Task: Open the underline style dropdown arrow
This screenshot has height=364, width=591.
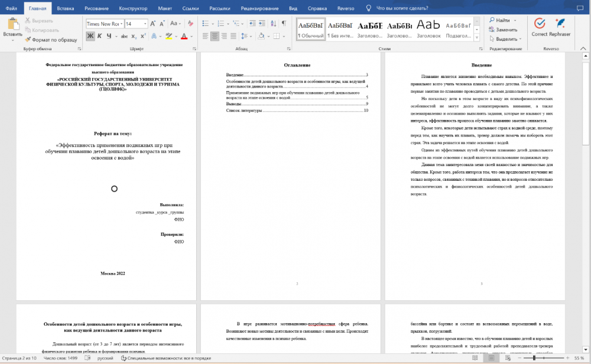Action: 116,37
